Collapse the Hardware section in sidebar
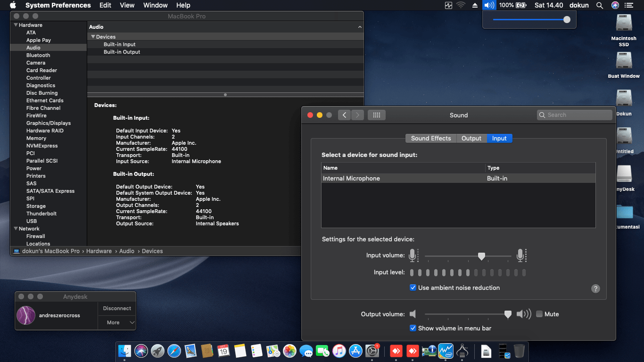The height and width of the screenshot is (362, 644). pos(16,25)
